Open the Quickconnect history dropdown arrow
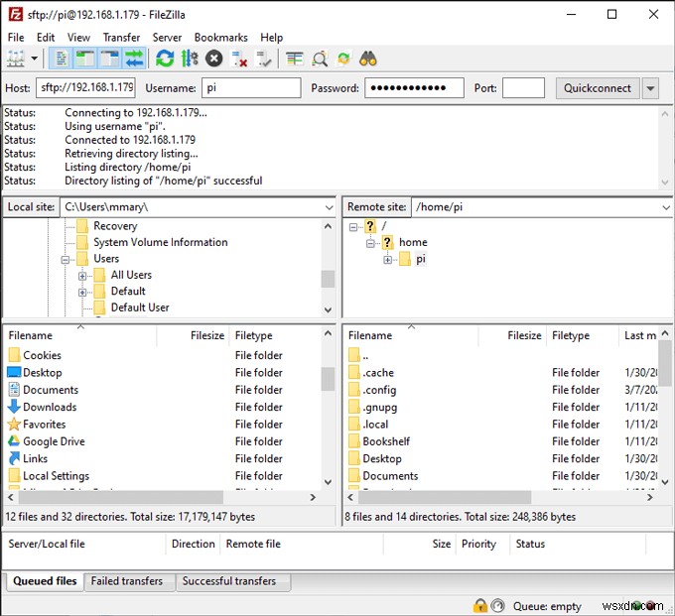This screenshot has height=616, width=675. (x=650, y=88)
